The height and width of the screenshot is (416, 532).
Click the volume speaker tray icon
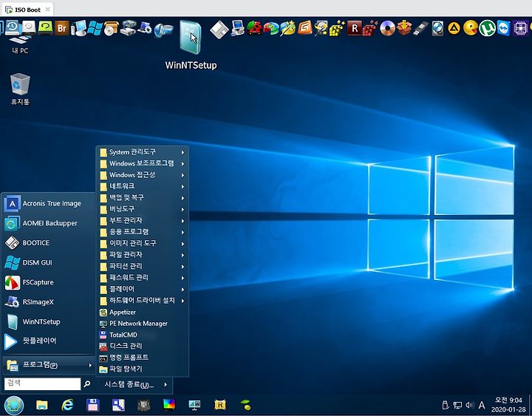pyautogui.click(x=470, y=405)
